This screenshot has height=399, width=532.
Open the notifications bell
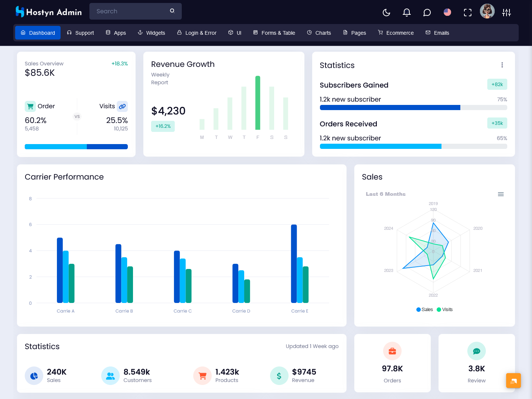406,13
